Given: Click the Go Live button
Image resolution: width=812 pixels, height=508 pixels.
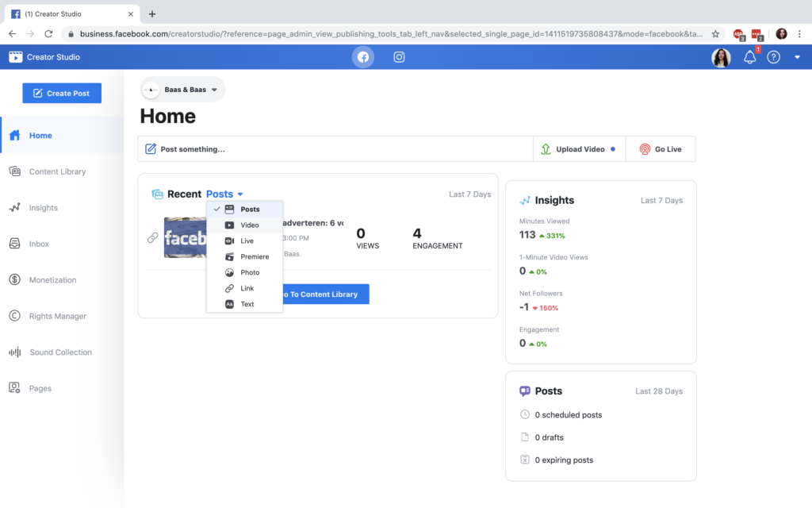Looking at the screenshot, I should click(x=661, y=149).
